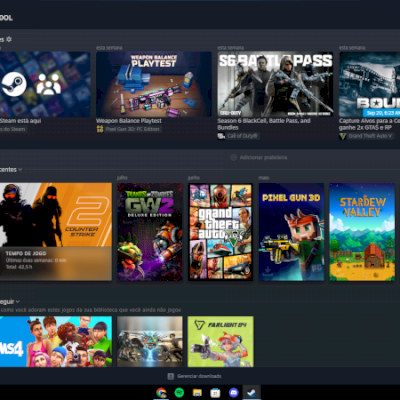Open File Explorer from the taskbar
Image resolution: width=400 pixels, height=400 pixels.
pyautogui.click(x=197, y=393)
